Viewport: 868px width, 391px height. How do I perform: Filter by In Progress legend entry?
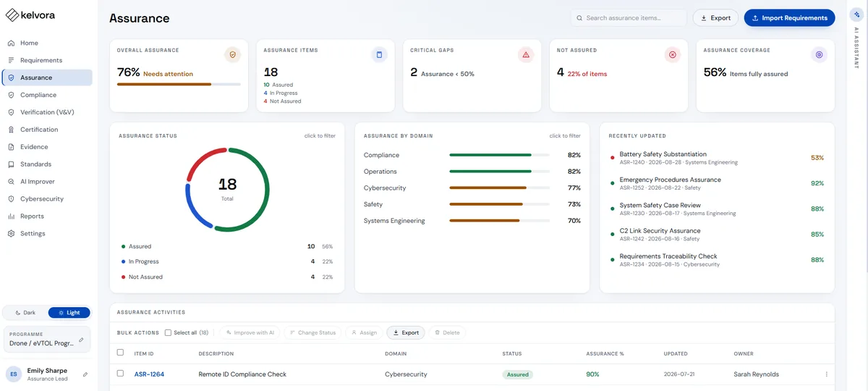[x=227, y=261]
